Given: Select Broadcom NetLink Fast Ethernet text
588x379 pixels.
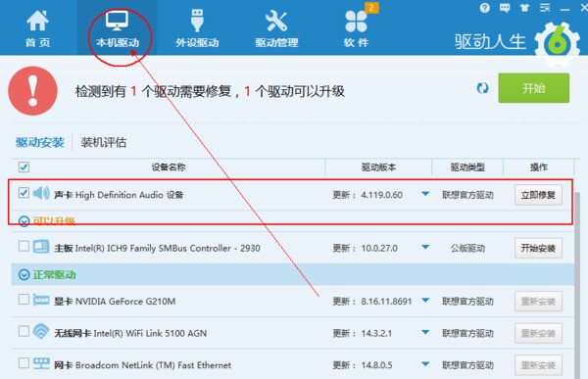Looking at the screenshot, I should (154, 365).
